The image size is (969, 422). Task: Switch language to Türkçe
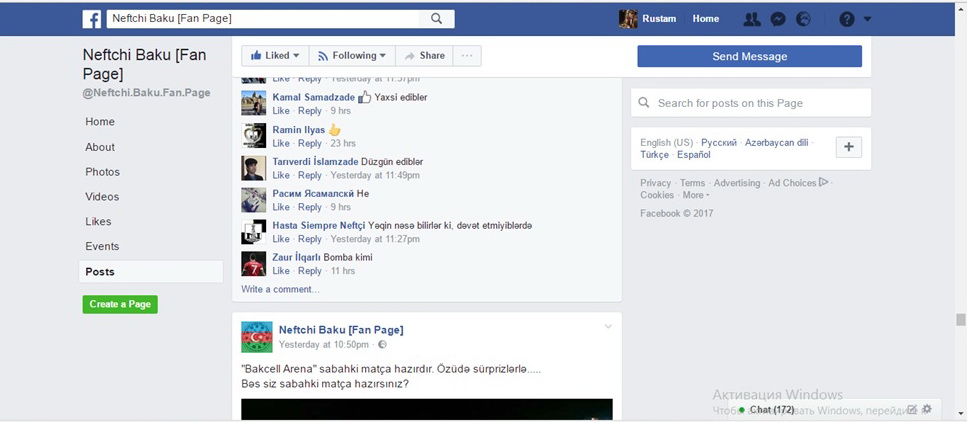coord(654,155)
